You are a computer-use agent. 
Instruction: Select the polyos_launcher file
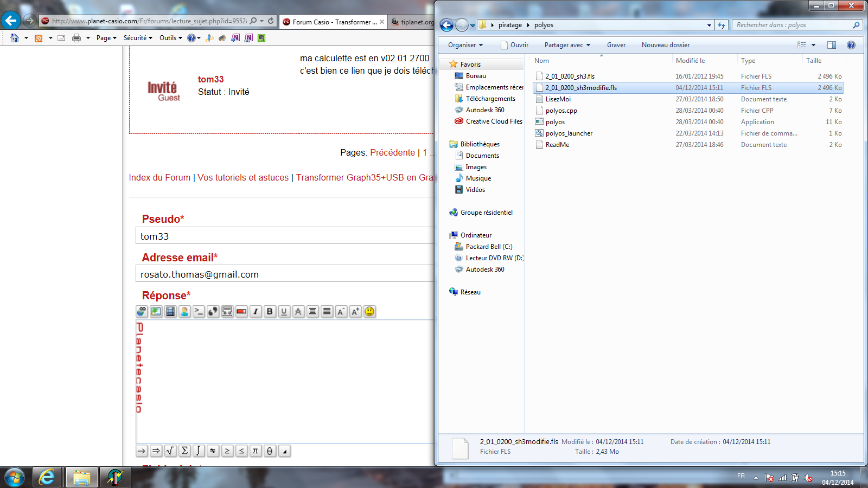[688, 133]
